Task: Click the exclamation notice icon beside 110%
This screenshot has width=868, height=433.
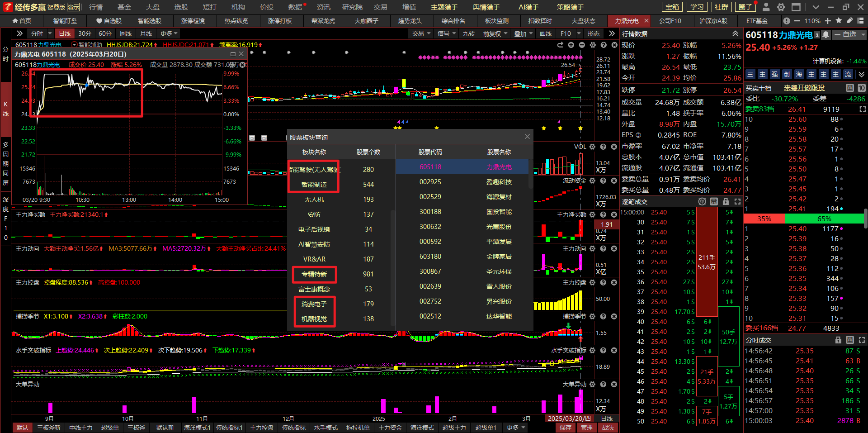Action: pos(787,21)
